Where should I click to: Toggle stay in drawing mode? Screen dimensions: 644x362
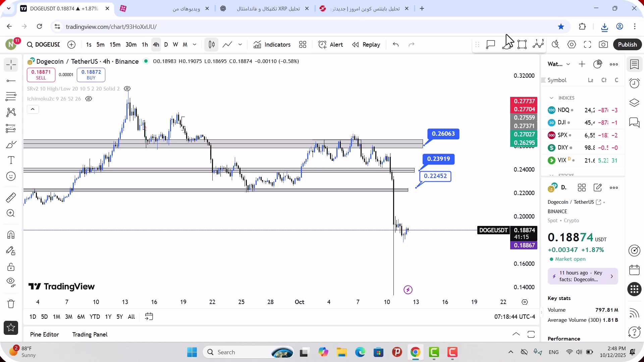tap(11, 251)
